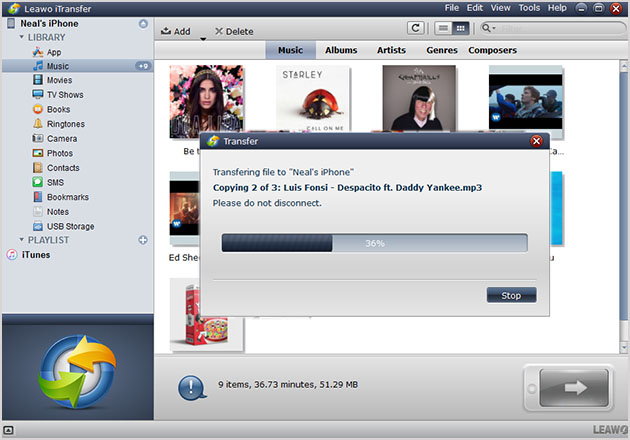Switch to the Albums tab
The height and width of the screenshot is (440, 630).
coord(341,50)
